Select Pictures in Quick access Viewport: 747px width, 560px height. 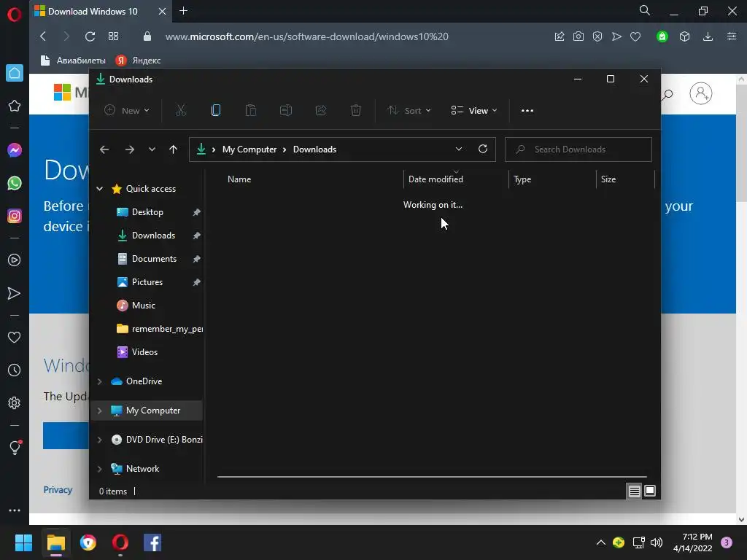pyautogui.click(x=147, y=282)
